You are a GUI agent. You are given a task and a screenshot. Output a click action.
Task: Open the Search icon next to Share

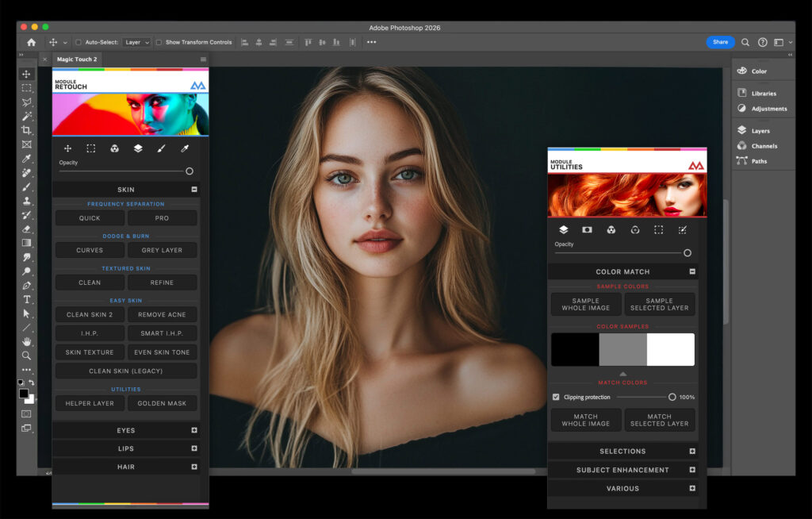coord(745,42)
